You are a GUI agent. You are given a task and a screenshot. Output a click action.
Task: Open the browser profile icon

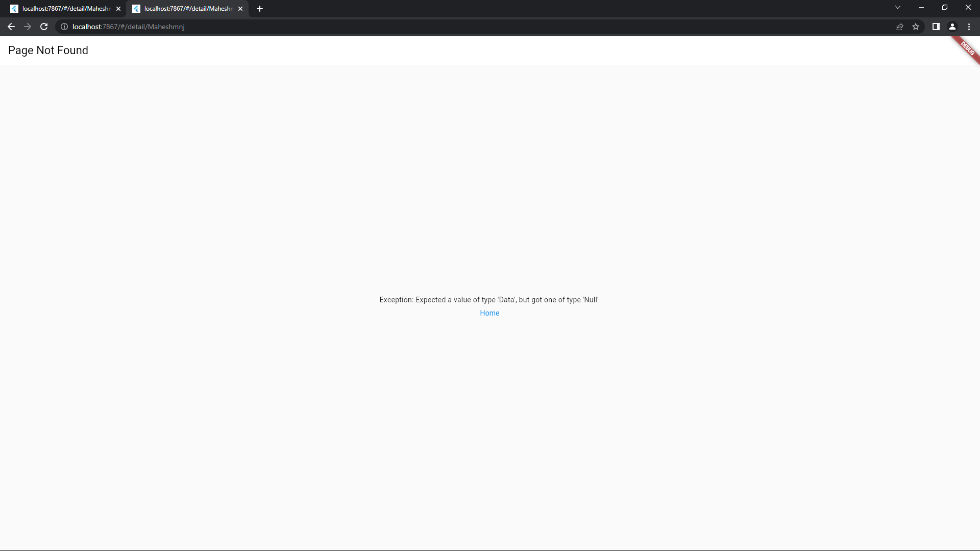tap(952, 27)
